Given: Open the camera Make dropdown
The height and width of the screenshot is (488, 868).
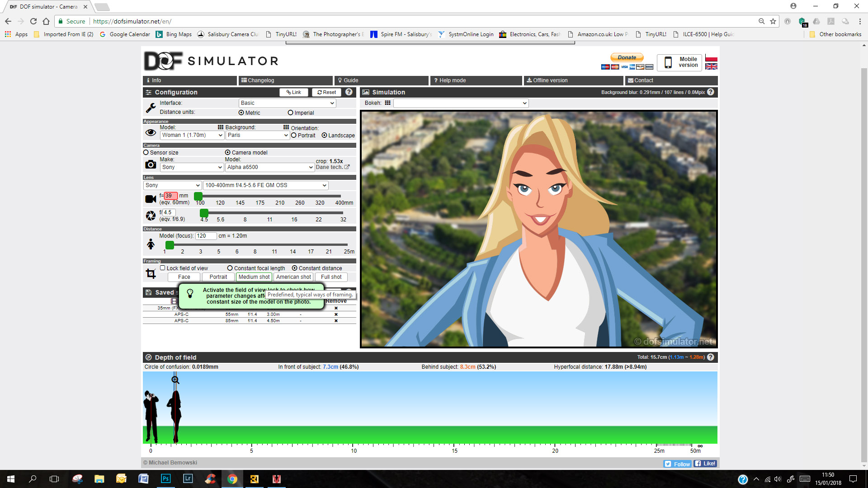Looking at the screenshot, I should click(x=192, y=167).
